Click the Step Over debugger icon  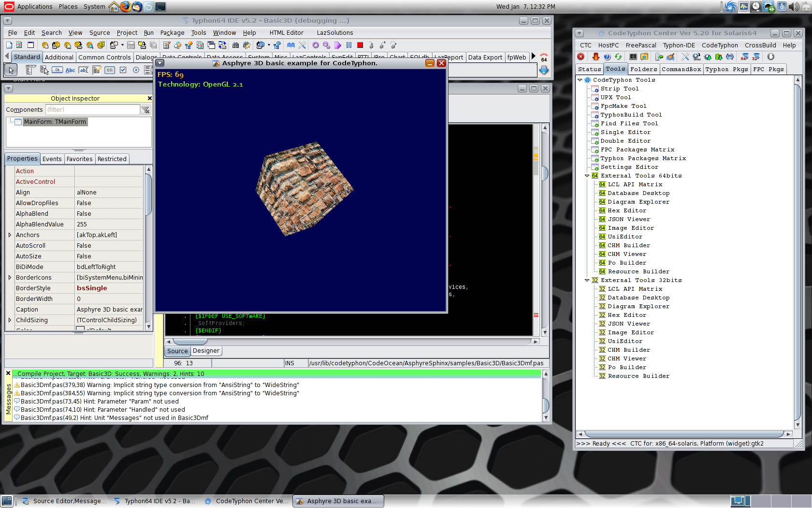coord(382,45)
